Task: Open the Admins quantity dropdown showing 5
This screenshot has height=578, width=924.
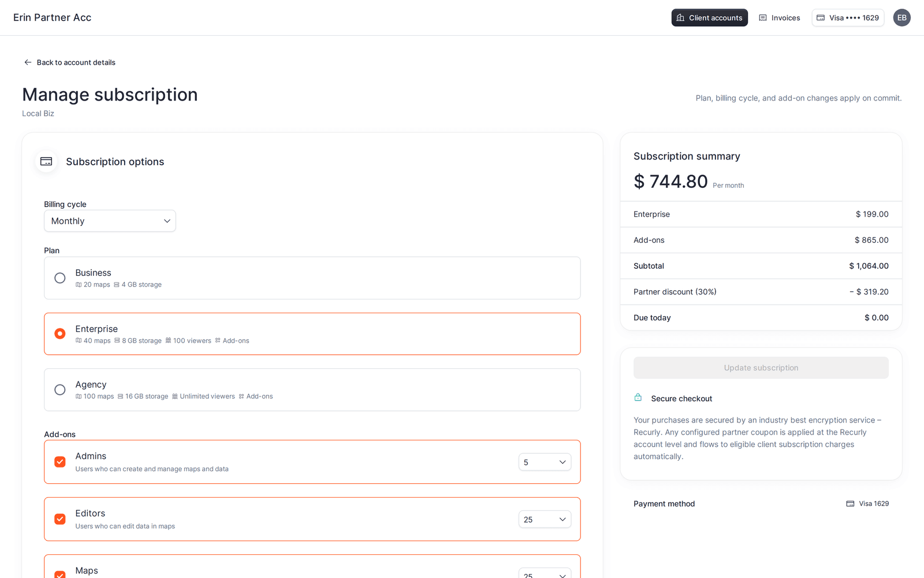Action: pyautogui.click(x=545, y=462)
